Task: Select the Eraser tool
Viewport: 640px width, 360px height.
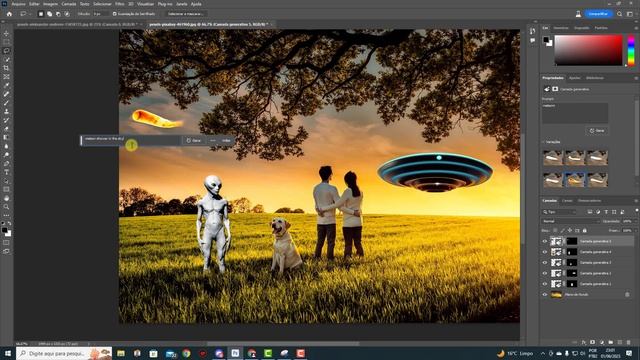Action: 6,129
